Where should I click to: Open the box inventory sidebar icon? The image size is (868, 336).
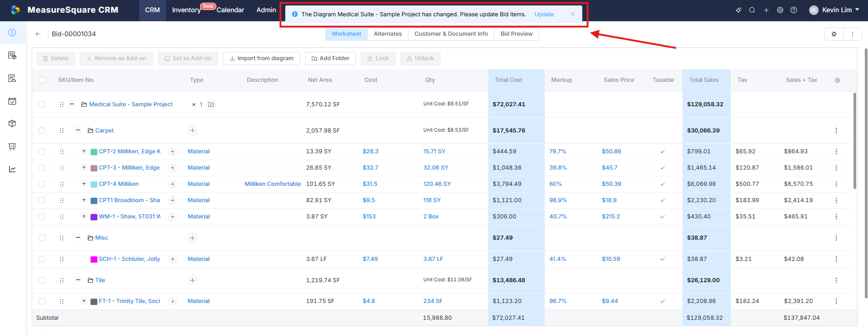pyautogui.click(x=12, y=123)
